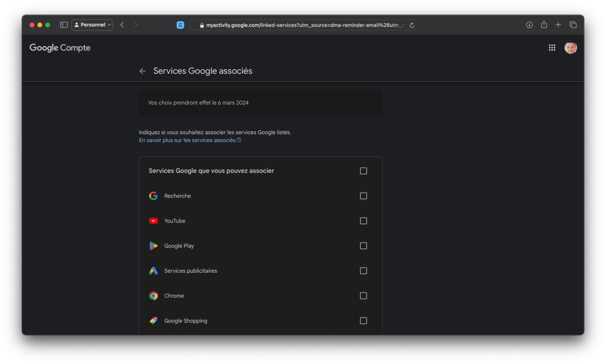Image resolution: width=606 pixels, height=364 pixels.
Task: Reload the page with the refresh icon
Action: [412, 25]
